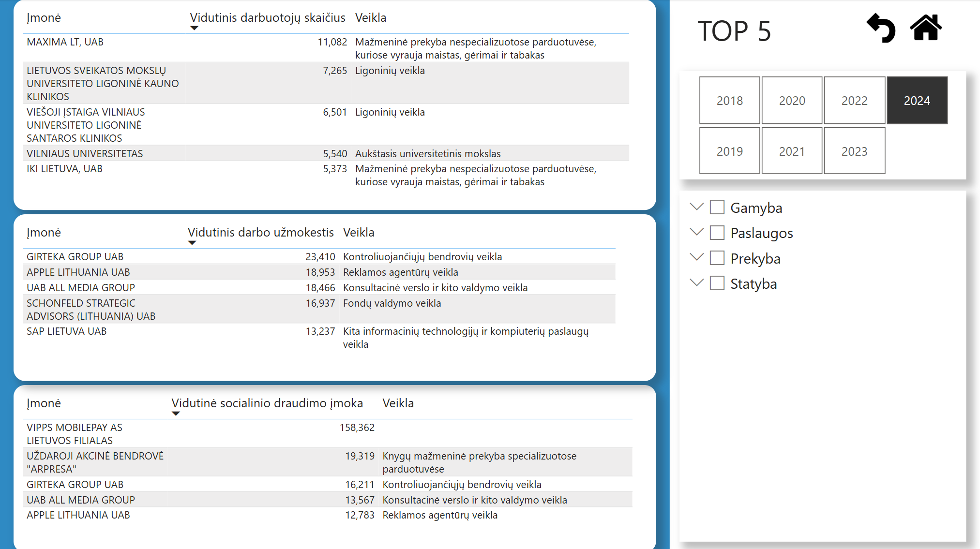Image resolution: width=980 pixels, height=549 pixels.
Task: Click the Fondų valdymo veikla cell
Action: pos(392,303)
